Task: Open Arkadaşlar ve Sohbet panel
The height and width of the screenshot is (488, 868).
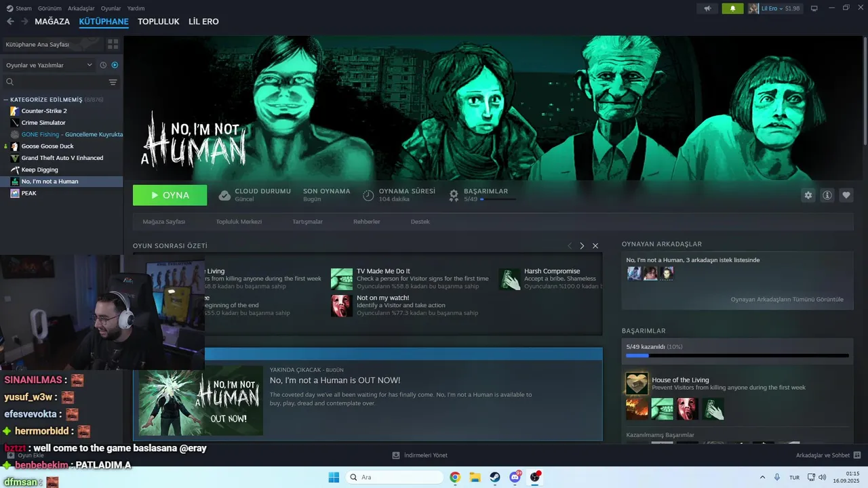Action: click(829, 455)
